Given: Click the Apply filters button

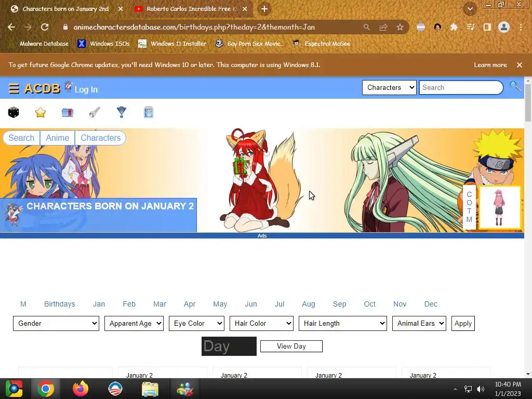Looking at the screenshot, I should (x=463, y=323).
